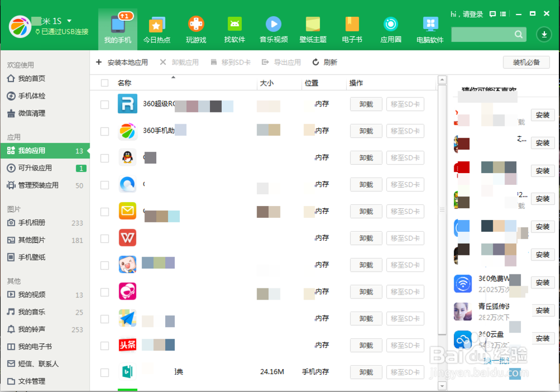Image resolution: width=560 pixels, height=392 pixels.
Task: Open the 壁纸主题 tab
Action: point(313,29)
